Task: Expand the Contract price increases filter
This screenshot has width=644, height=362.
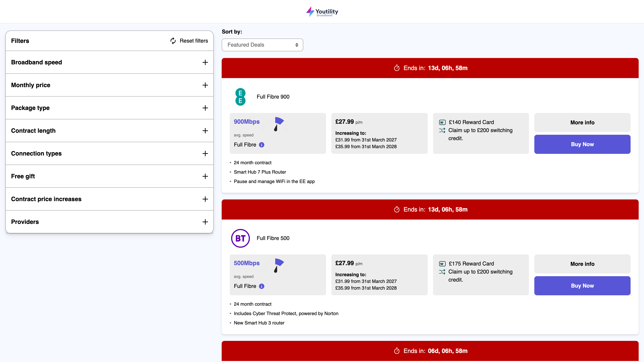Action: tap(110, 199)
